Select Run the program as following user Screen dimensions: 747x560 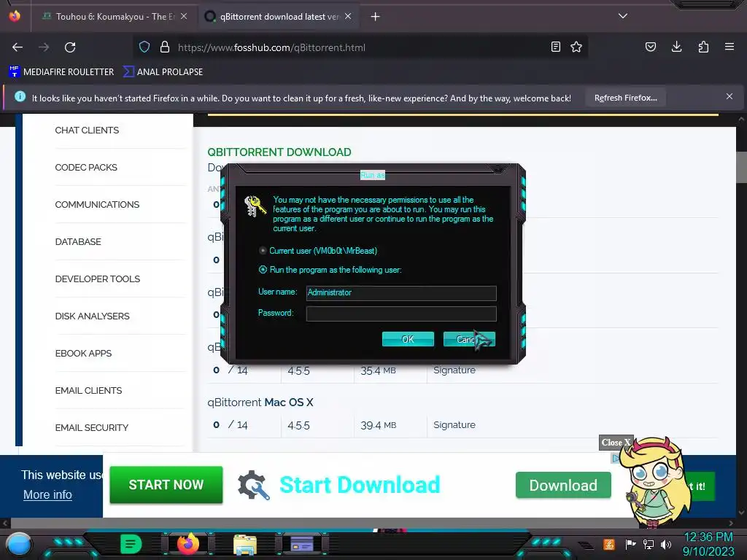pyautogui.click(x=263, y=270)
